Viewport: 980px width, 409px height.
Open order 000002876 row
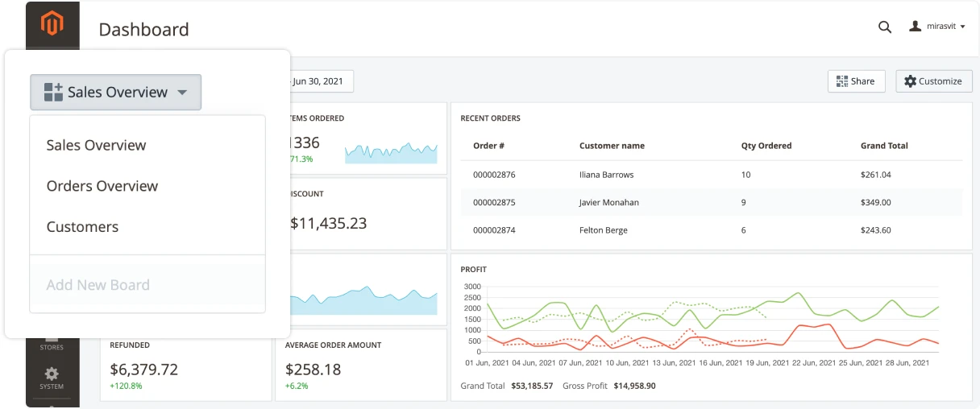[x=494, y=175]
